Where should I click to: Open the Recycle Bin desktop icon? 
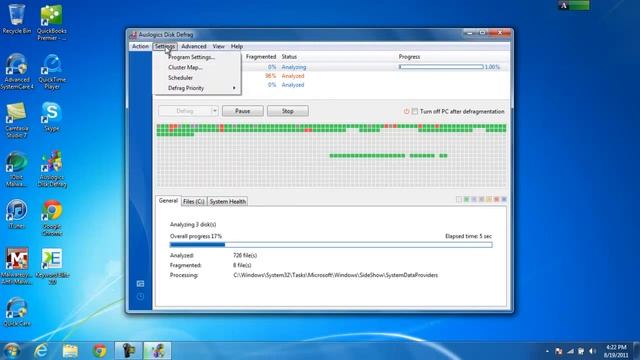point(16,19)
